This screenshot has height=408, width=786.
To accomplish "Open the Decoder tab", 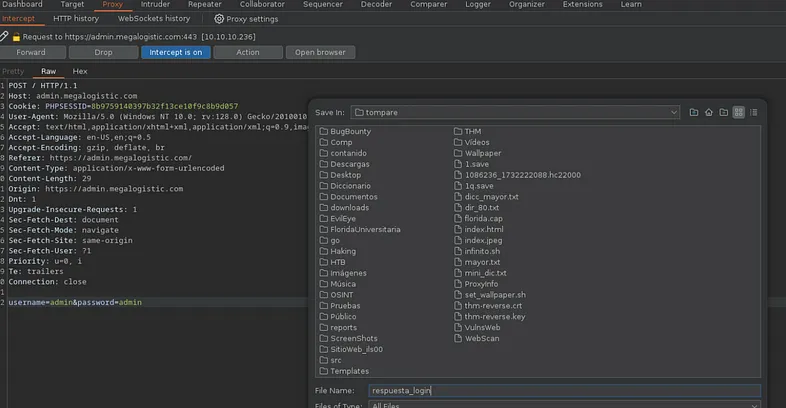I will click(x=376, y=5).
